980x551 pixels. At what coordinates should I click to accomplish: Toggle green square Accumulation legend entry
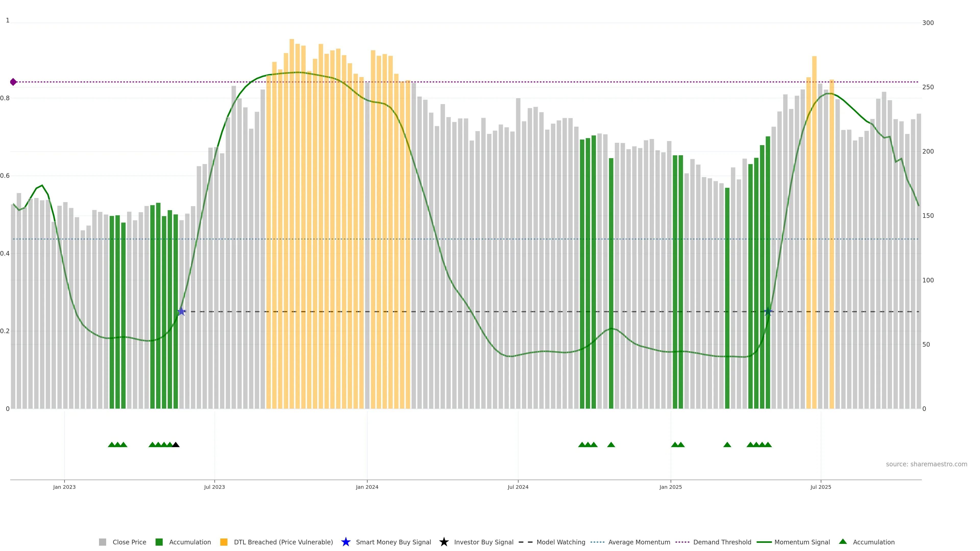(160, 542)
